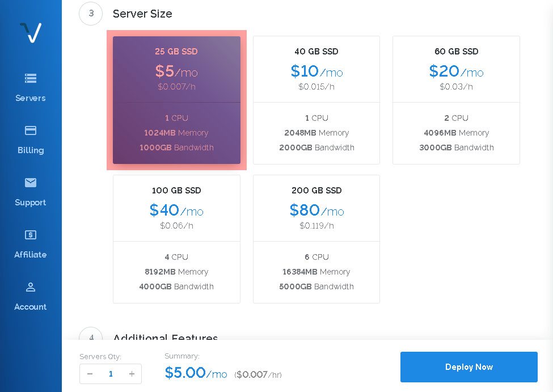
Task: Select the 60 GB SSD $20/mo plan
Action: coord(456,100)
